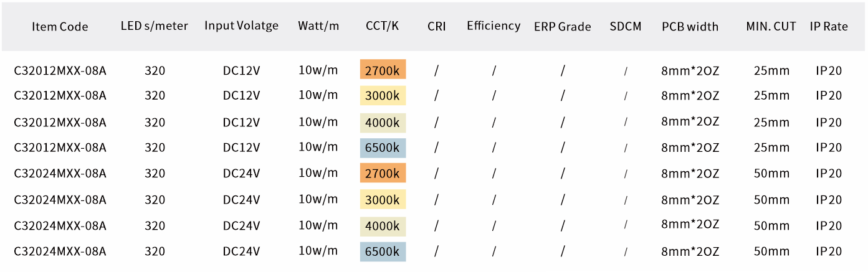Screen dimensions: 868x272
Task: Select the Watt/m column header
Action: [x=318, y=26]
